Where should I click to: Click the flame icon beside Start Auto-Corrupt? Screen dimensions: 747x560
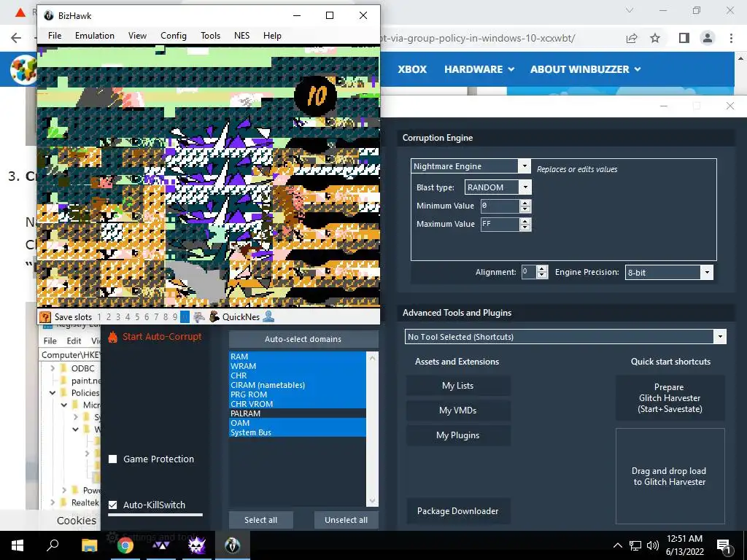112,337
